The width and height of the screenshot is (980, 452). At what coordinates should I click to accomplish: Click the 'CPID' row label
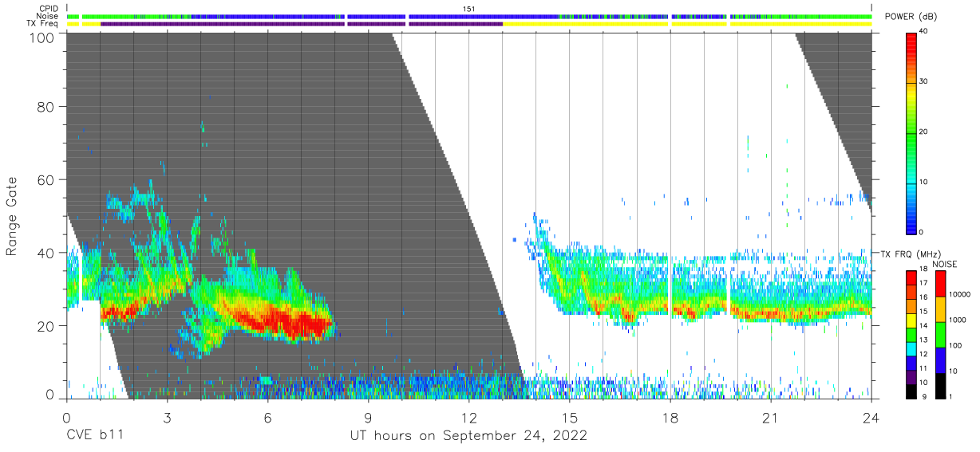tap(49, 9)
